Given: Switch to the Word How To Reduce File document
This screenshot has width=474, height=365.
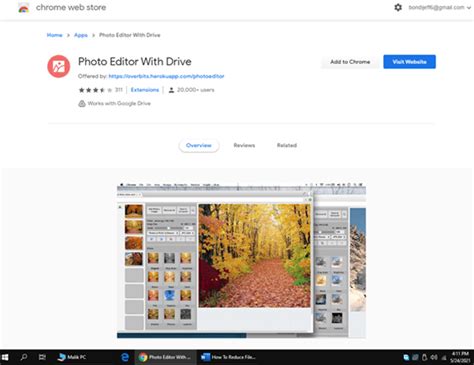Looking at the screenshot, I should (x=228, y=357).
